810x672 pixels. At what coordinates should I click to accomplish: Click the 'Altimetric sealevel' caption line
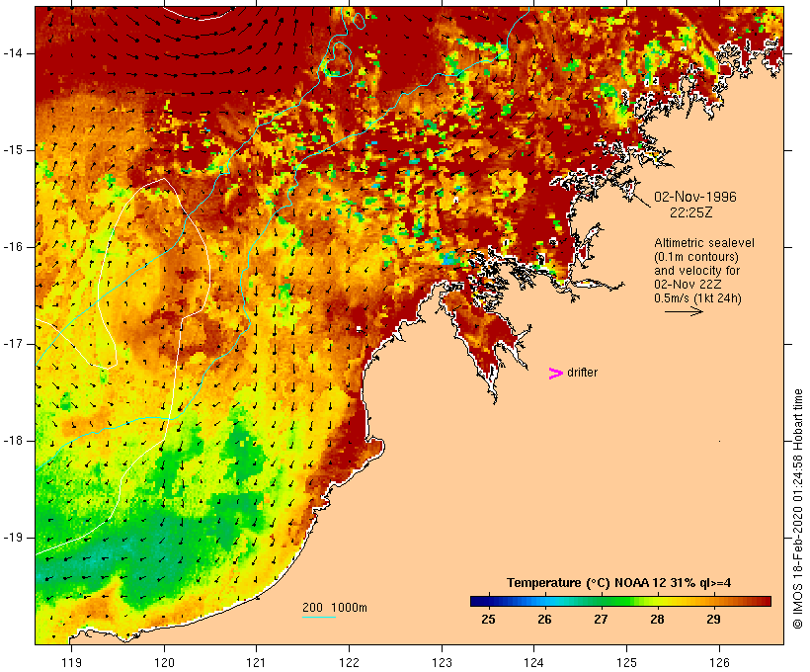(x=704, y=243)
